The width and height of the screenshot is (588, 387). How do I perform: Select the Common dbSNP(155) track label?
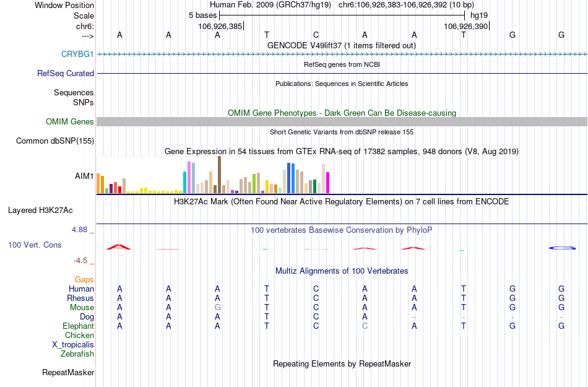point(54,141)
